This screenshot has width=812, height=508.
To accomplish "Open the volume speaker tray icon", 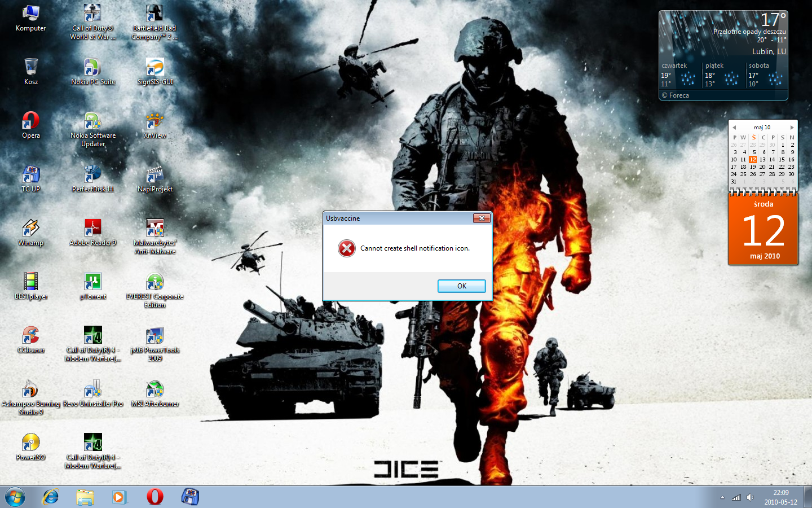I will 750,497.
